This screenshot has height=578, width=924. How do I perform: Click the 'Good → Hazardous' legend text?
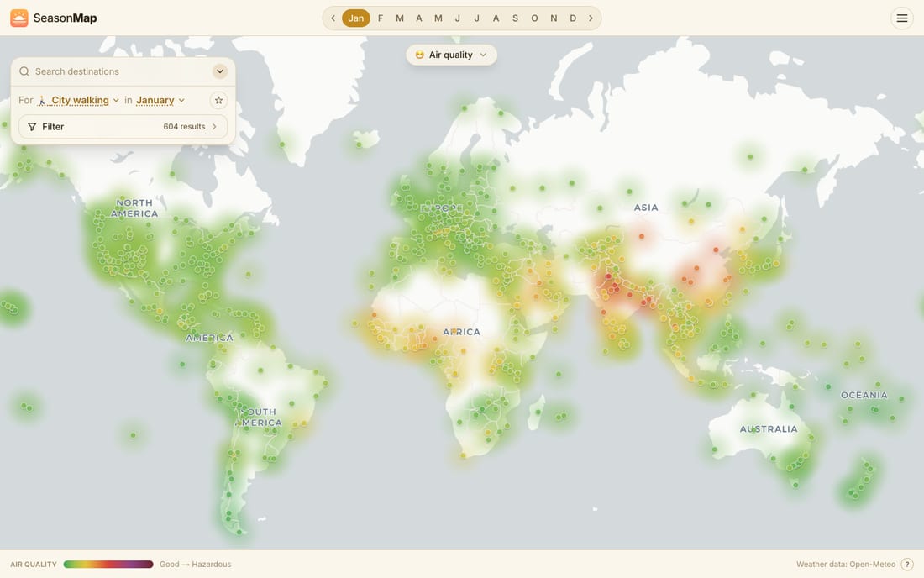(195, 565)
